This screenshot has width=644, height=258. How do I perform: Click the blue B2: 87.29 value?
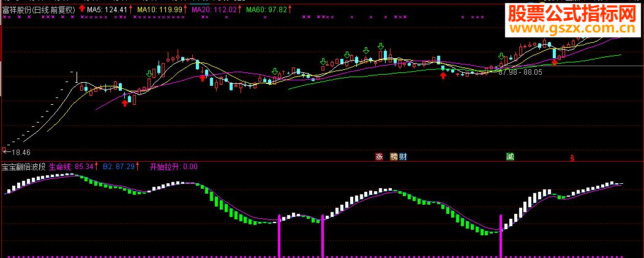pyautogui.click(x=119, y=167)
